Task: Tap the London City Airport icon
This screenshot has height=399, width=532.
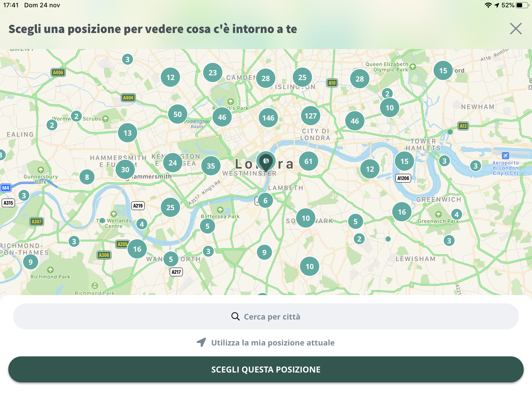Action: tap(505, 156)
